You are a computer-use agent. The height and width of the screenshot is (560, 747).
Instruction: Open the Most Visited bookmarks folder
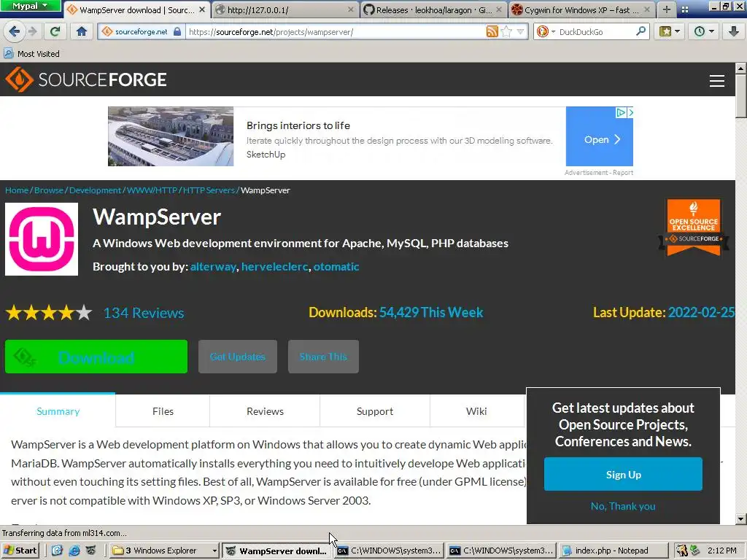point(31,54)
